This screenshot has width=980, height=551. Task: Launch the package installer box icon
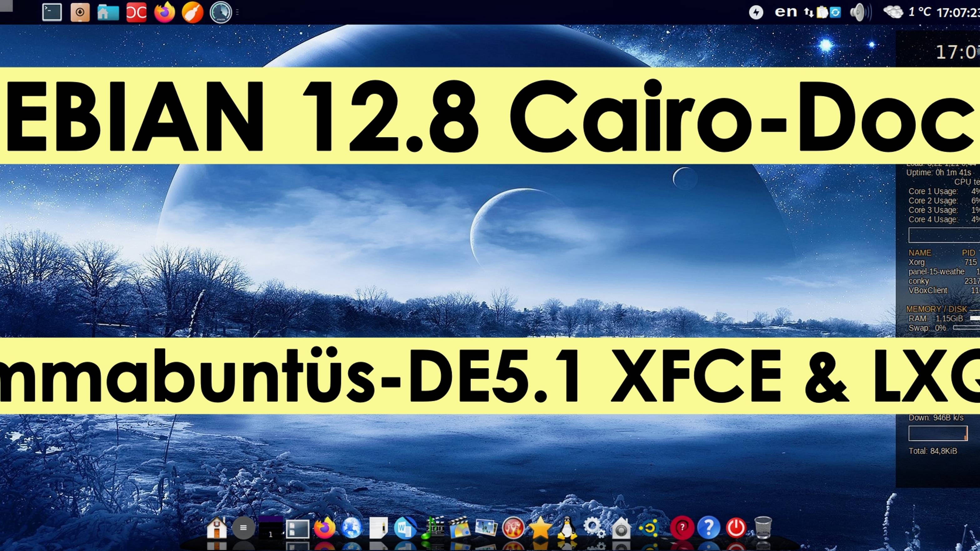80,12
